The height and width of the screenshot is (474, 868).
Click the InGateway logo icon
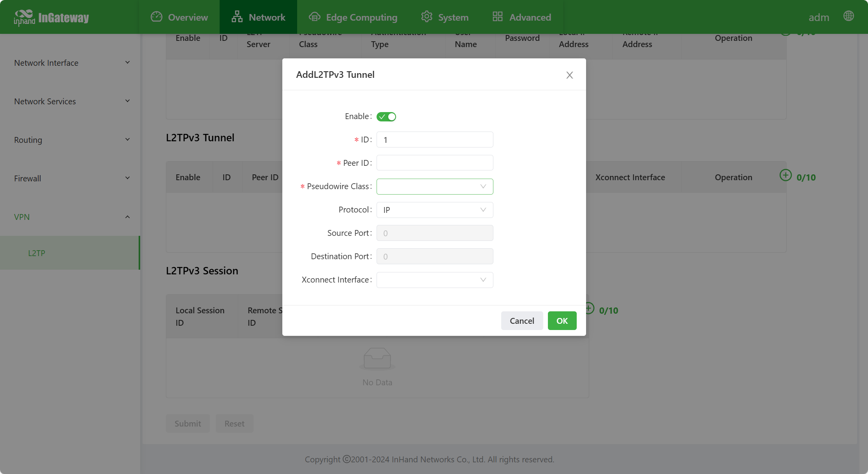(24, 17)
